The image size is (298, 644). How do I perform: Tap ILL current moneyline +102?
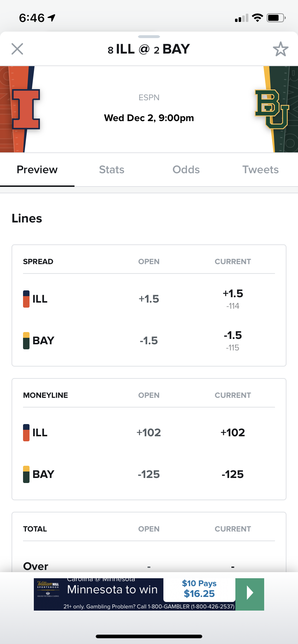(233, 433)
